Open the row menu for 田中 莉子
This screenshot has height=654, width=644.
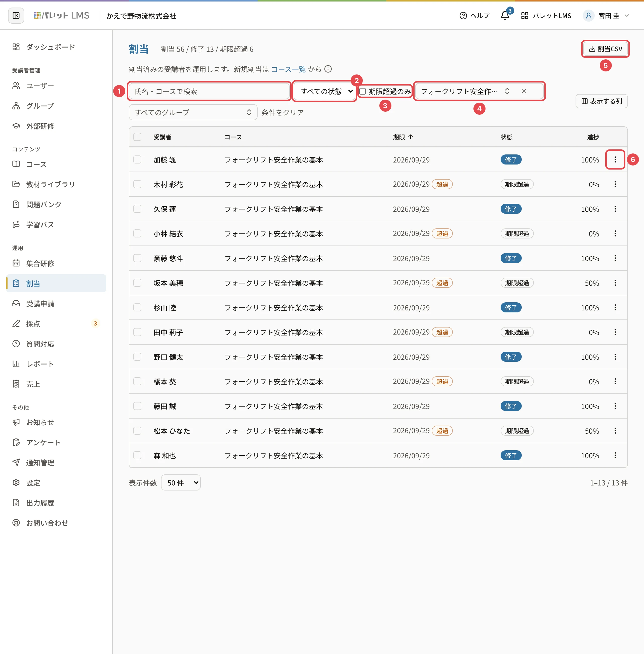(615, 333)
